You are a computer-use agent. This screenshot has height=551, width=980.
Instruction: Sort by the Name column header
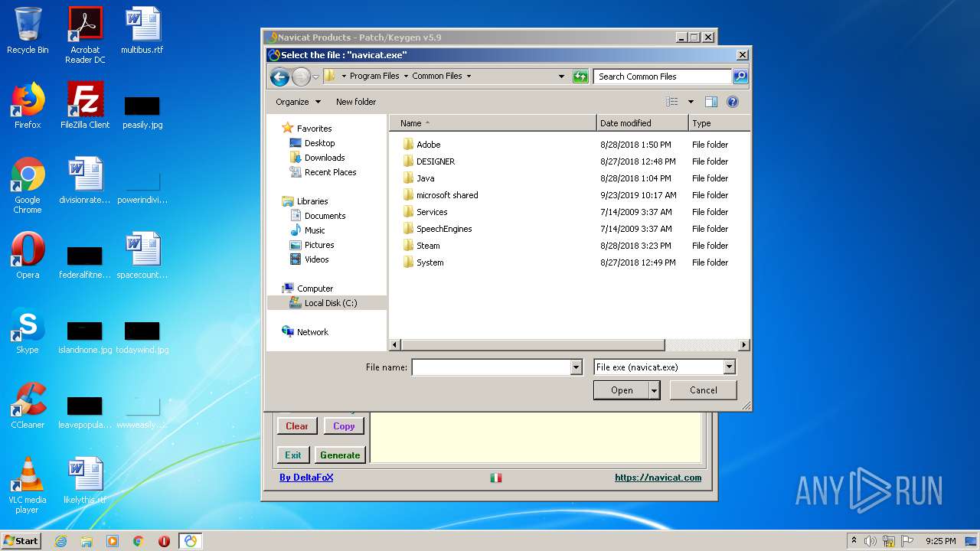[492, 123]
